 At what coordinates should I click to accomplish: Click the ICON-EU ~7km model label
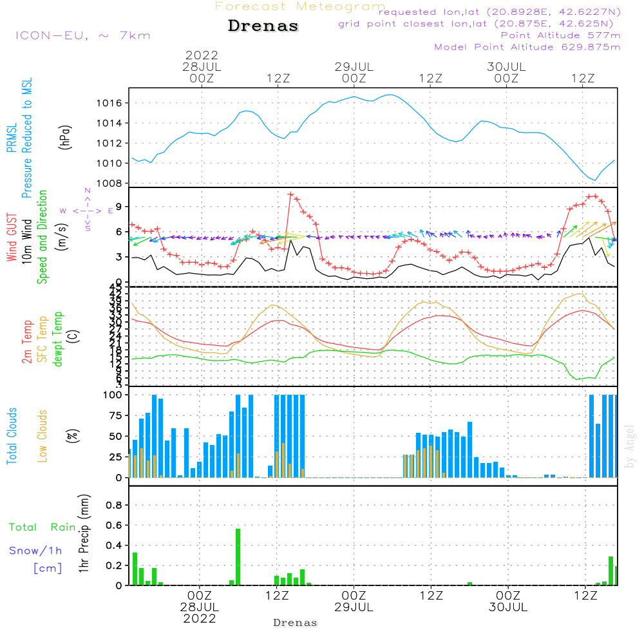(x=82, y=35)
